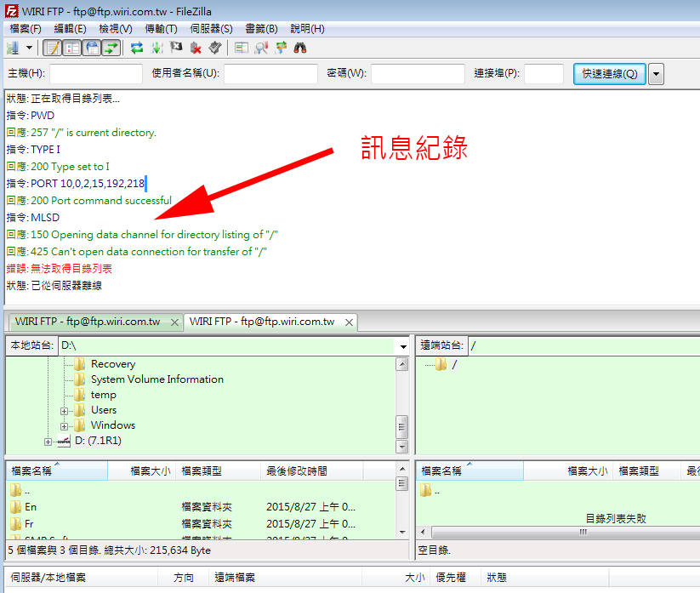Screen dimensions: 700x593
Task: Click the 快速連線(Q) quickconnect button
Action: [x=610, y=74]
